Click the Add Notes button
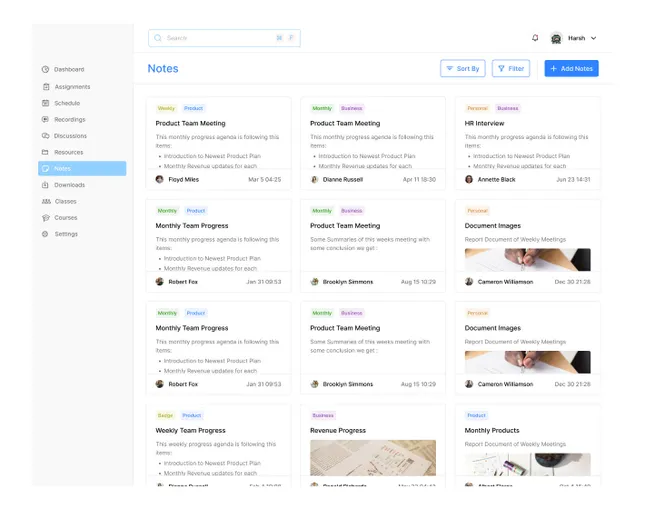The height and width of the screenshot is (509, 645). pos(571,69)
